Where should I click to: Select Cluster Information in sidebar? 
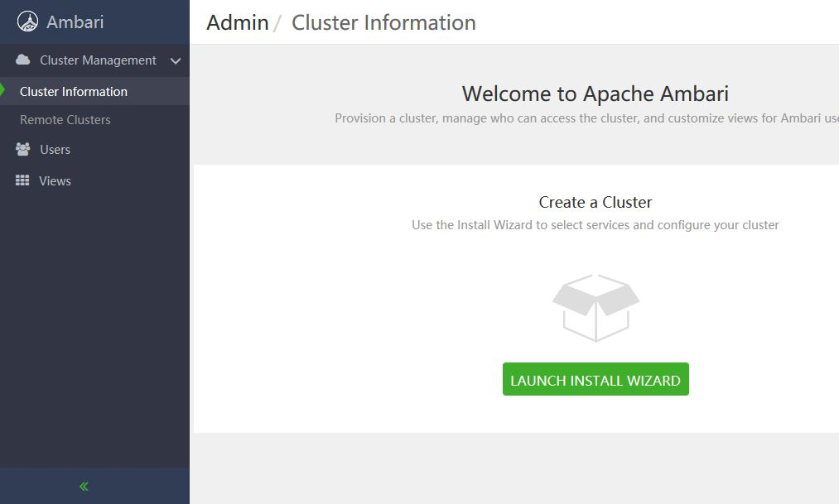coord(94,91)
